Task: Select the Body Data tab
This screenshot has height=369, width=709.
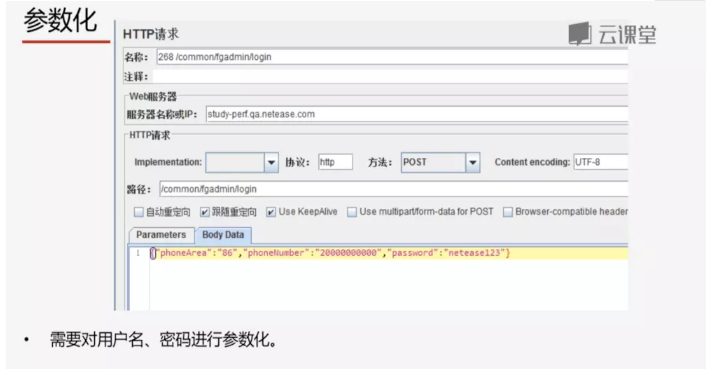Action: 223,235
